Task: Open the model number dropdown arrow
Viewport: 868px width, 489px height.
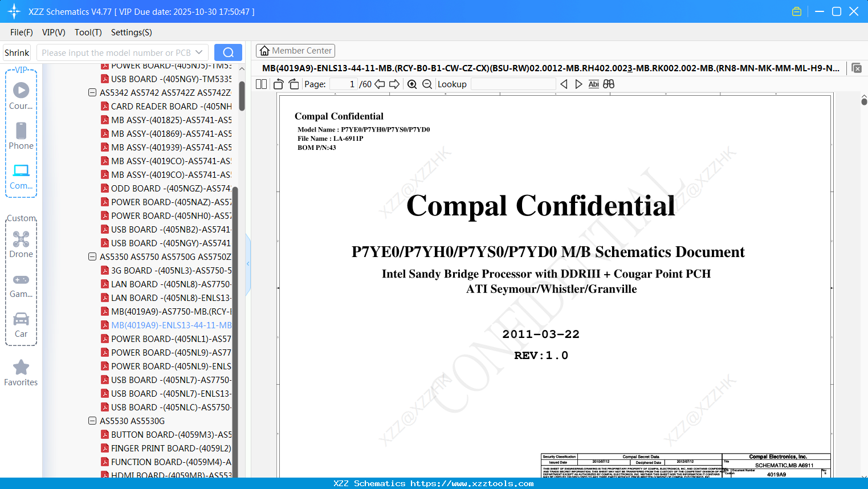Action: point(199,52)
